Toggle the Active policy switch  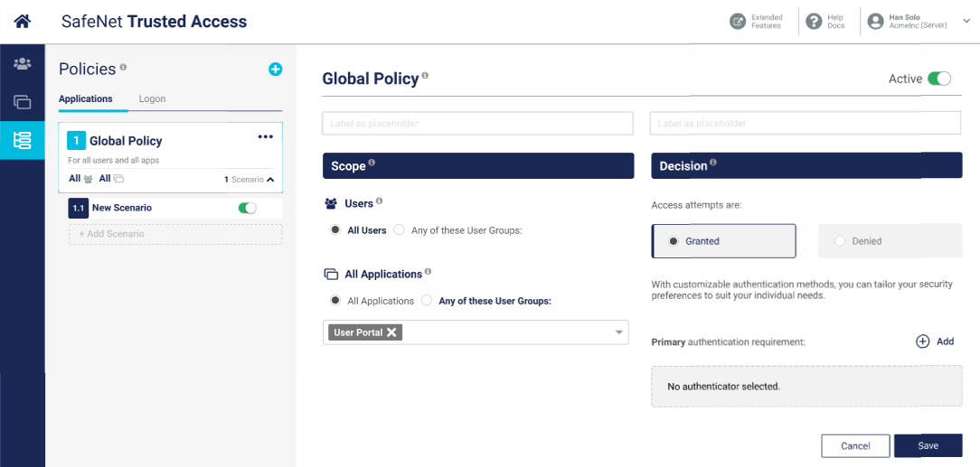[938, 79]
